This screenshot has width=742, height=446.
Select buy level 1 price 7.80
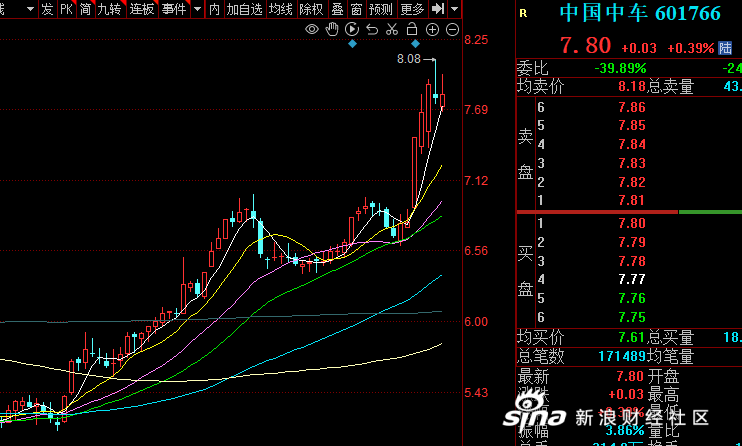(632, 223)
